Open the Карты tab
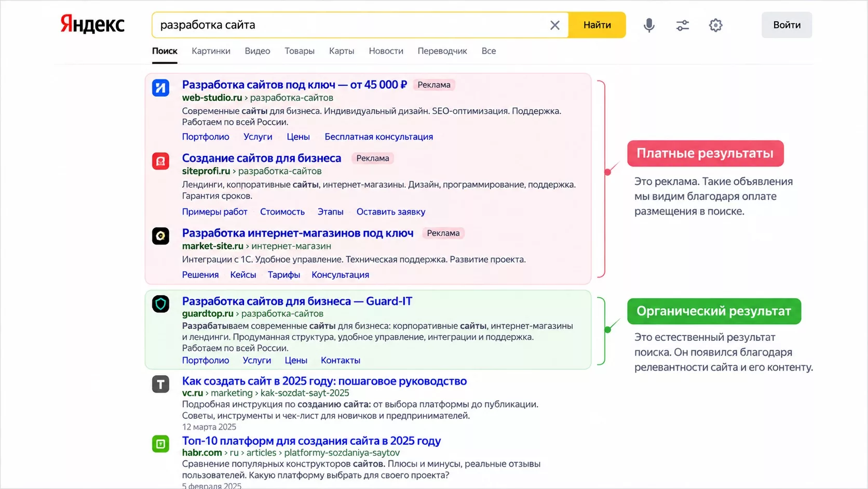Image resolution: width=868 pixels, height=489 pixels. coord(342,51)
